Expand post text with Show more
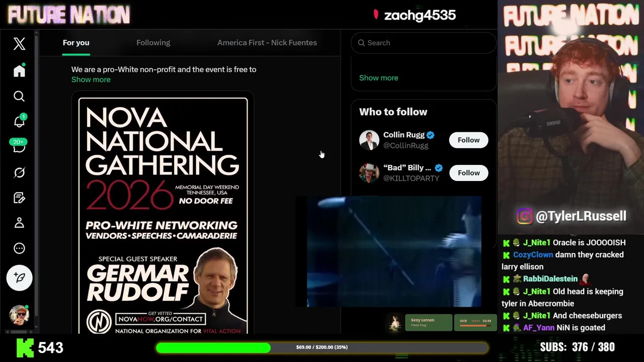The height and width of the screenshot is (362, 644). 91,79
